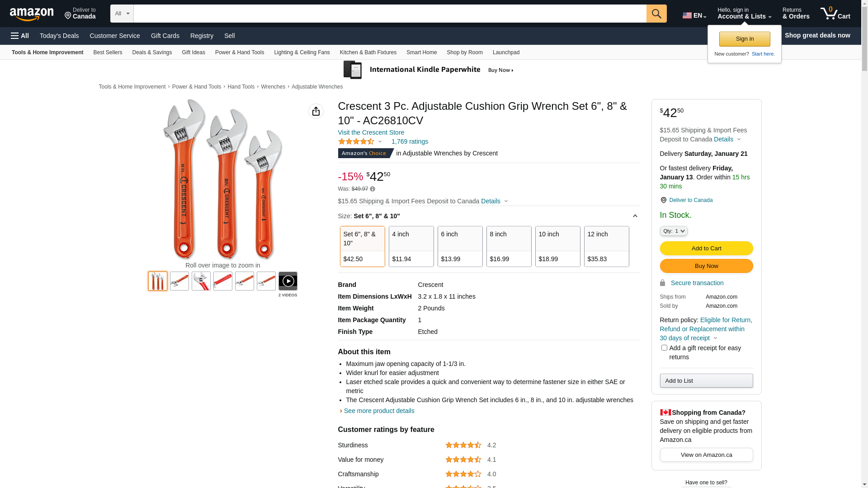Click the star rating popover
Screen dimensions: 868x488
coord(360,141)
